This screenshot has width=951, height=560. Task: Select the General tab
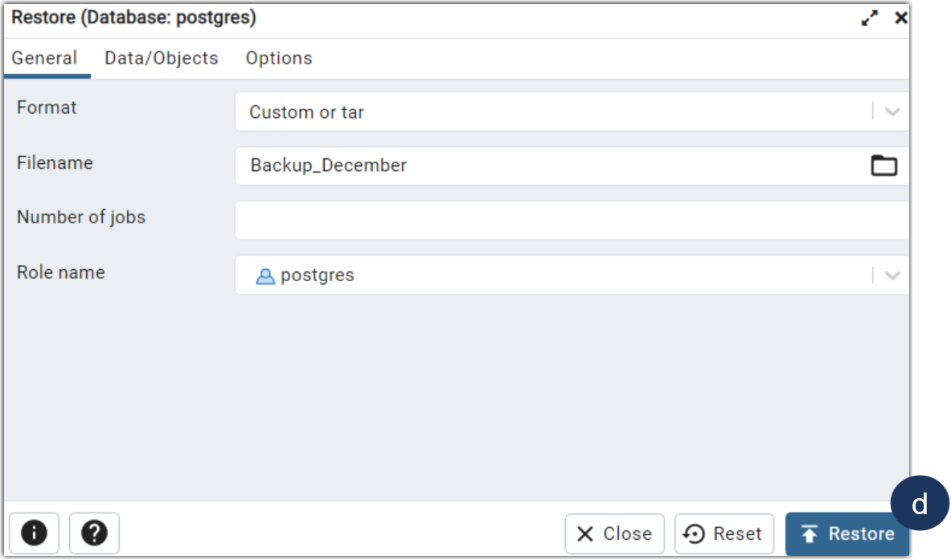click(45, 57)
